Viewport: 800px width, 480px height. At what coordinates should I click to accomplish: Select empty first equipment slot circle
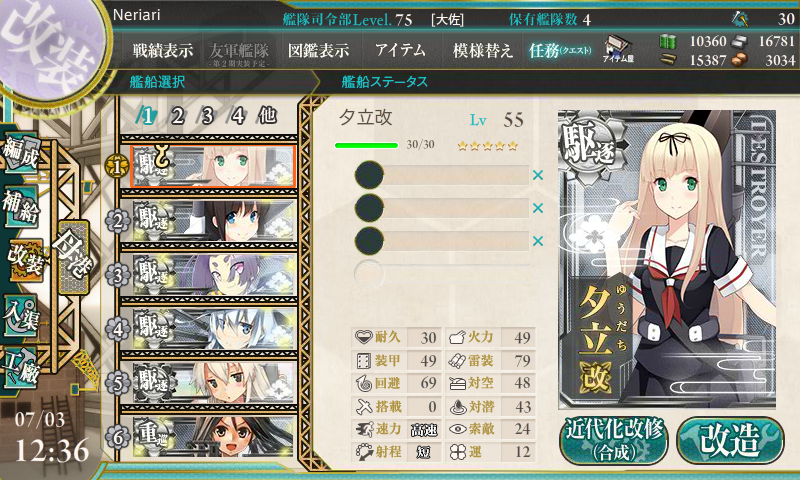pyautogui.click(x=369, y=175)
